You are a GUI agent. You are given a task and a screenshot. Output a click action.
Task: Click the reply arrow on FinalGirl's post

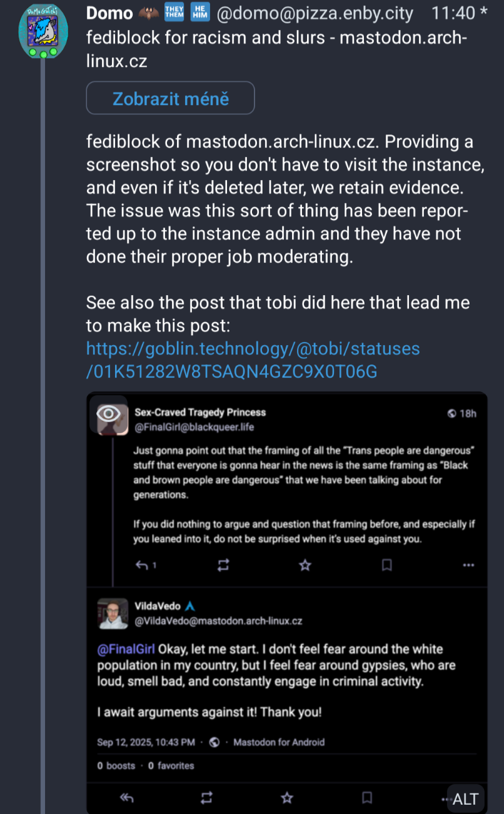(x=143, y=565)
